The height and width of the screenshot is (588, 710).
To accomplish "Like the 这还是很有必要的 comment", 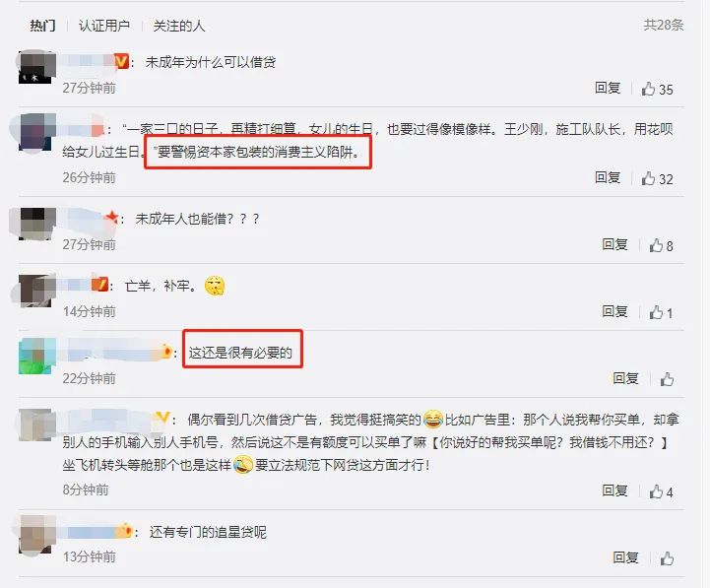I will (x=667, y=379).
